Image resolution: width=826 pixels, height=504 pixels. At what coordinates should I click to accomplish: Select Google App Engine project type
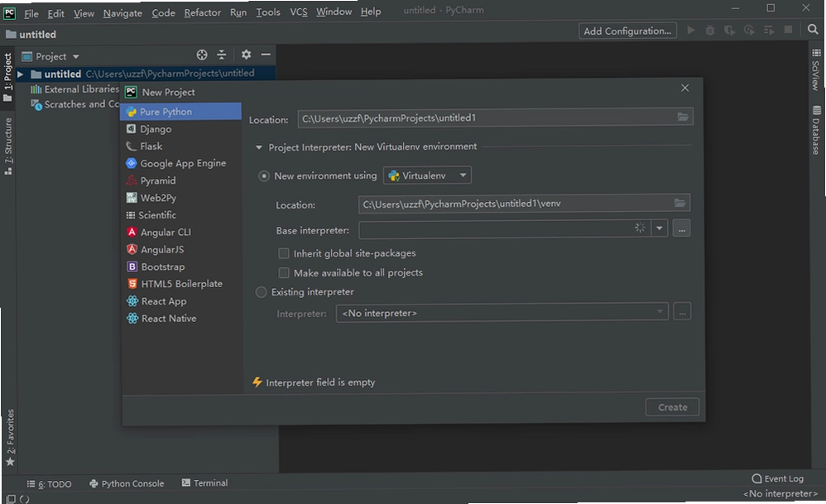[181, 163]
